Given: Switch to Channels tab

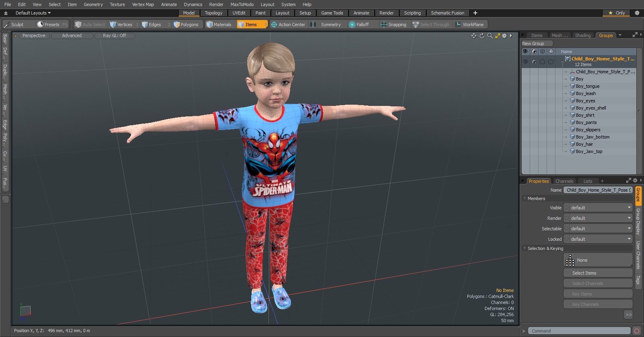Looking at the screenshot, I should 564,181.
